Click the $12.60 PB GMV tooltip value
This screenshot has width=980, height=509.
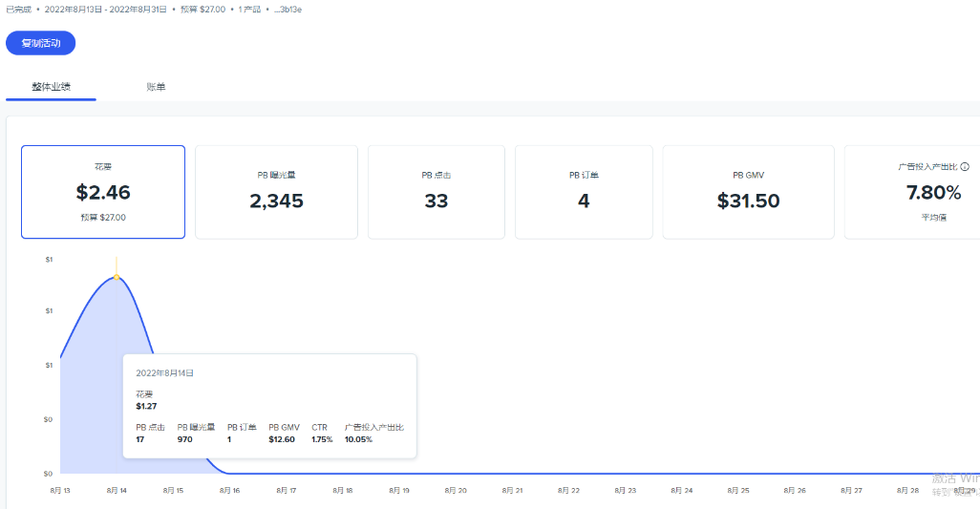[x=284, y=439]
